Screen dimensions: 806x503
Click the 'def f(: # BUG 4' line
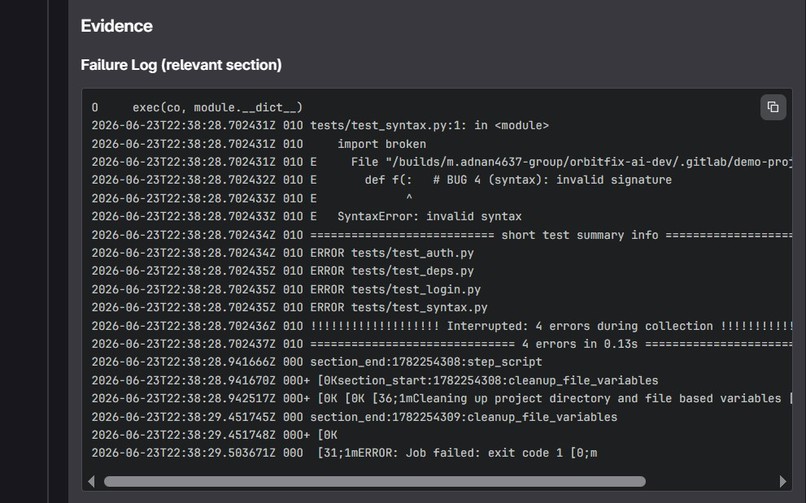[x=382, y=180]
